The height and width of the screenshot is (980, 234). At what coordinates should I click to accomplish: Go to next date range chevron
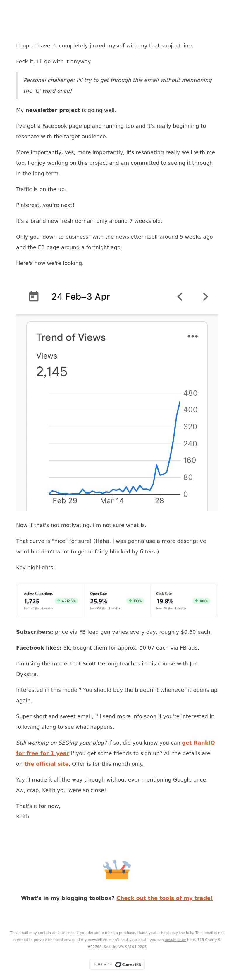(x=205, y=297)
